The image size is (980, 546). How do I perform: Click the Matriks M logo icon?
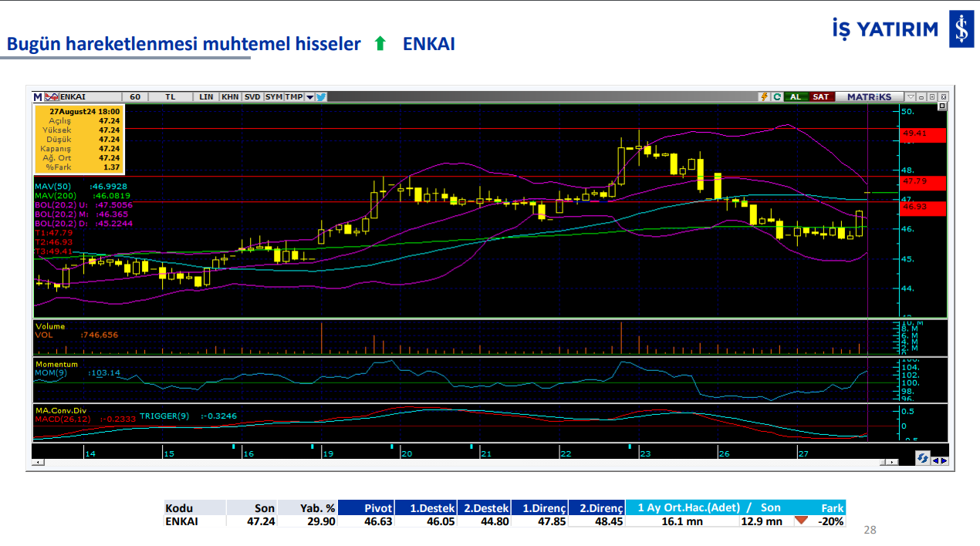[37, 97]
